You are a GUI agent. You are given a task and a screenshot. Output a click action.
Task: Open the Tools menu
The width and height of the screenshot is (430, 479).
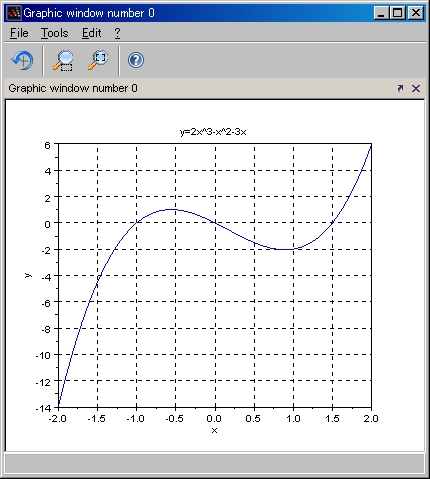click(x=54, y=33)
